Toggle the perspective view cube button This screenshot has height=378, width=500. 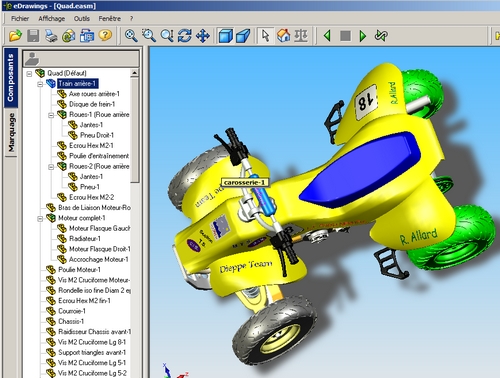243,36
